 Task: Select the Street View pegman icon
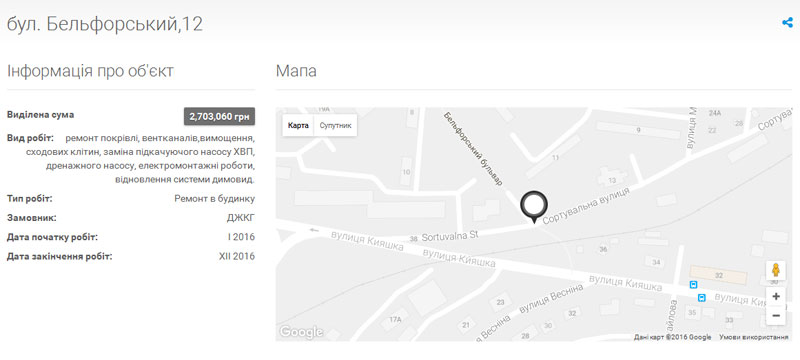[x=776, y=270]
